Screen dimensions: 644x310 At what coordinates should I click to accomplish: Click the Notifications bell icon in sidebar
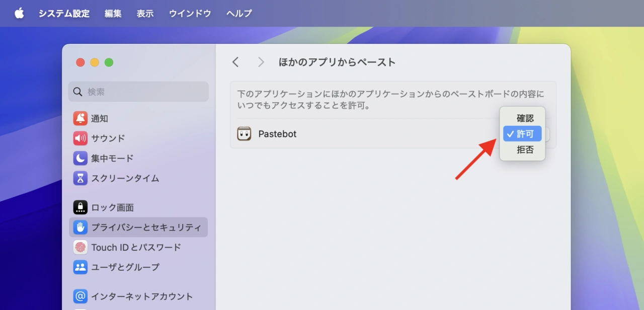pyautogui.click(x=80, y=118)
